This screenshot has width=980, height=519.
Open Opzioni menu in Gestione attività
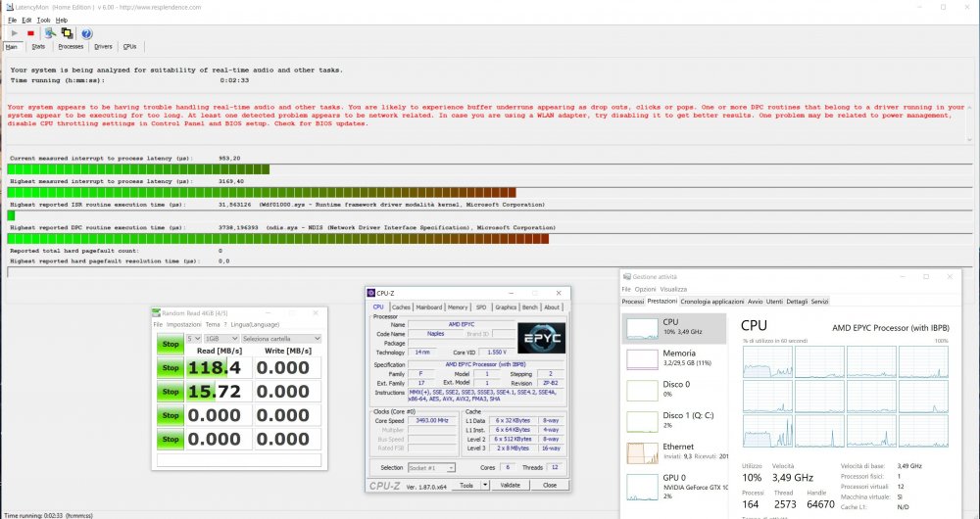point(645,289)
